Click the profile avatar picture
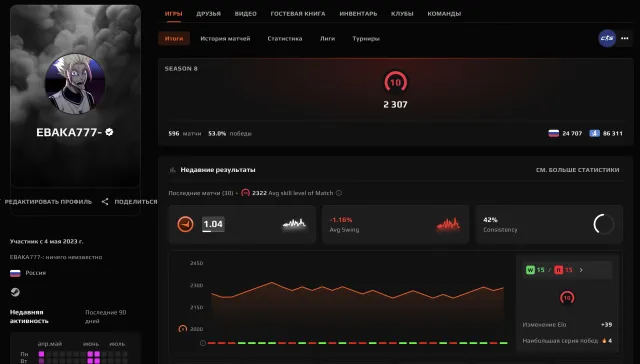Screen dimensions: 640x364 pyautogui.click(x=75, y=84)
